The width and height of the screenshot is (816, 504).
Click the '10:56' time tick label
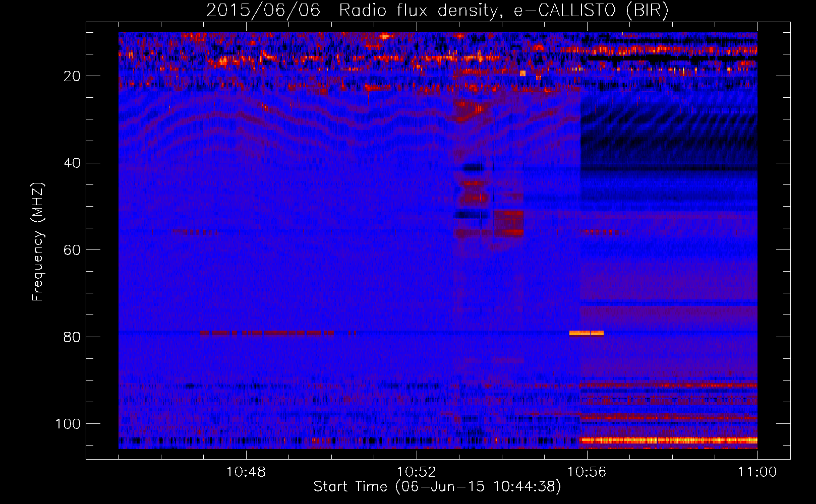(x=587, y=472)
